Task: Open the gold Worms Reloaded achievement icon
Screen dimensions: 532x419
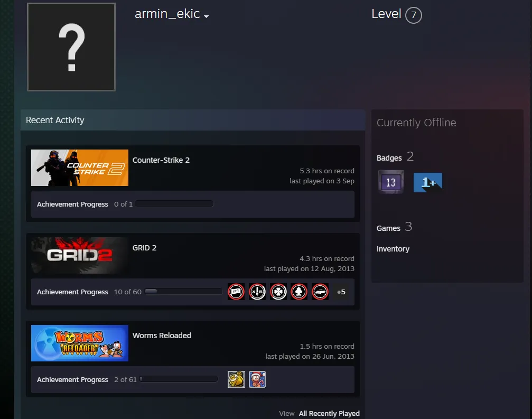Action: click(x=236, y=379)
